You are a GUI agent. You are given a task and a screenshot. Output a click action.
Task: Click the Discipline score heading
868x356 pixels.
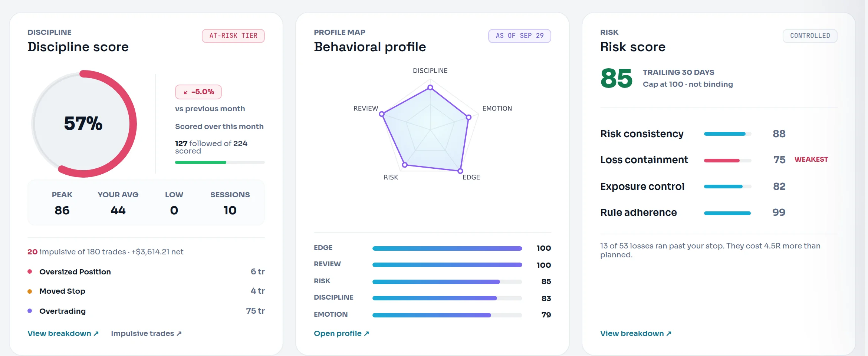point(78,47)
